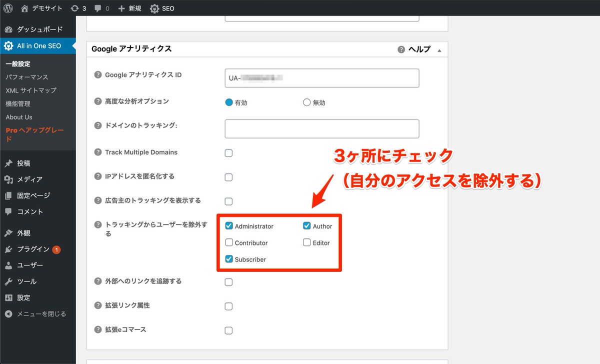This screenshot has height=364, width=600.
Task: Click help icon beside 拡張eコマース
Action: [98, 330]
